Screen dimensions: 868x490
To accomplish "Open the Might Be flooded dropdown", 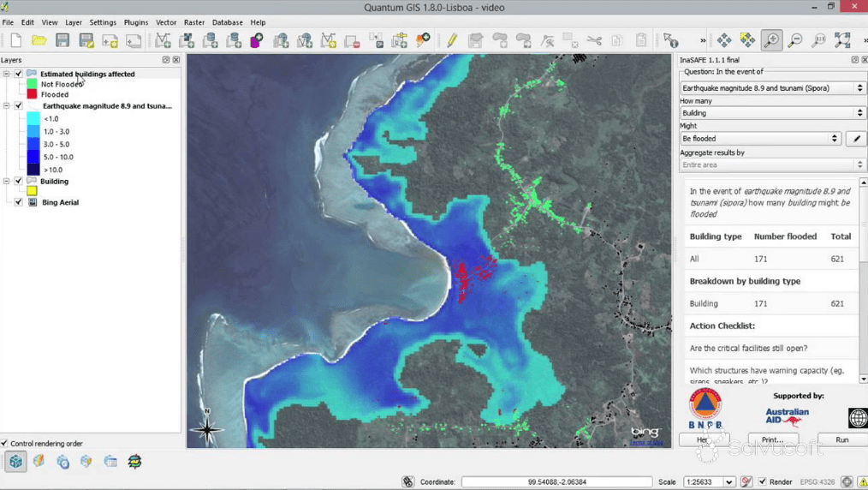I will pyautogui.click(x=761, y=139).
